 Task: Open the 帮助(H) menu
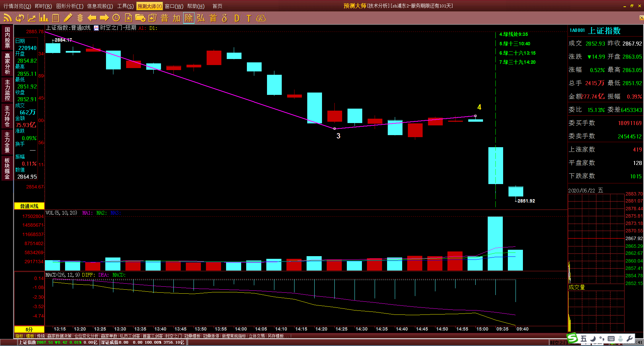pyautogui.click(x=196, y=6)
